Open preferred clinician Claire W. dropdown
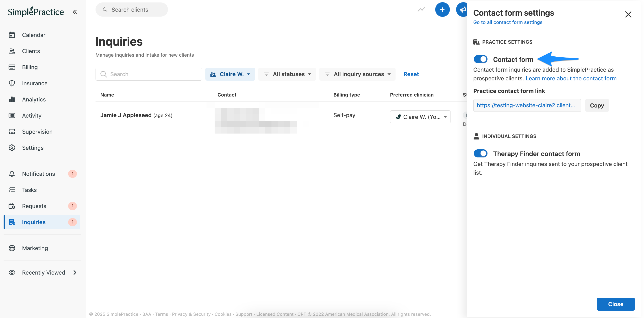This screenshot has width=644, height=318. [x=420, y=117]
